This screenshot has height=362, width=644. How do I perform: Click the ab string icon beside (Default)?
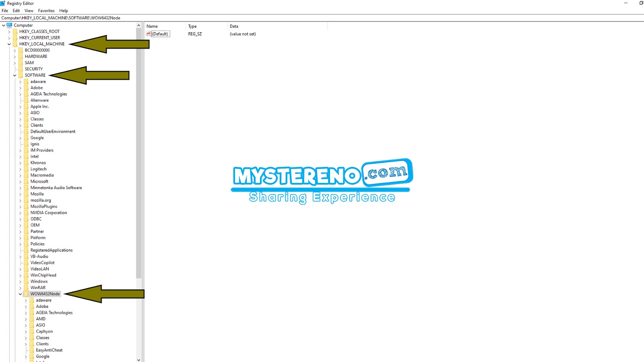click(x=149, y=34)
